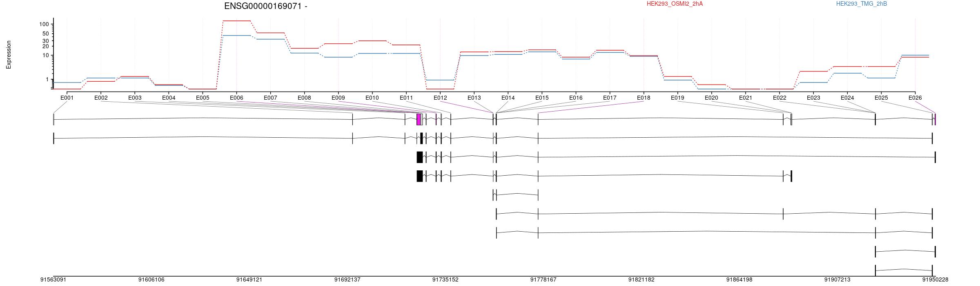Select the HEK293_OSMI2_2hA legend label

click(x=675, y=4)
